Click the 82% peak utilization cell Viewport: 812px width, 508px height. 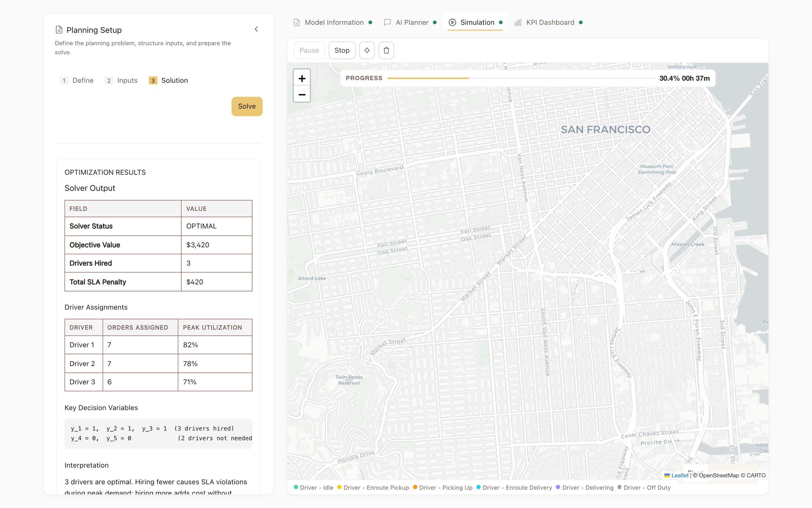click(x=215, y=345)
